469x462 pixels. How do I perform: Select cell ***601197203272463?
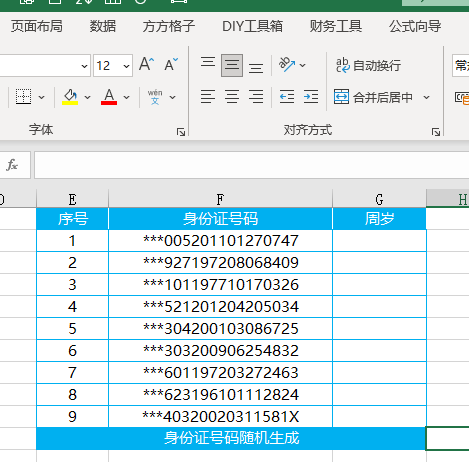pos(220,373)
